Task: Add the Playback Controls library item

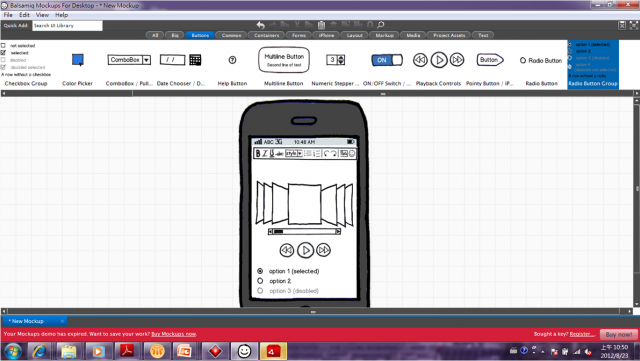Action: [438, 60]
